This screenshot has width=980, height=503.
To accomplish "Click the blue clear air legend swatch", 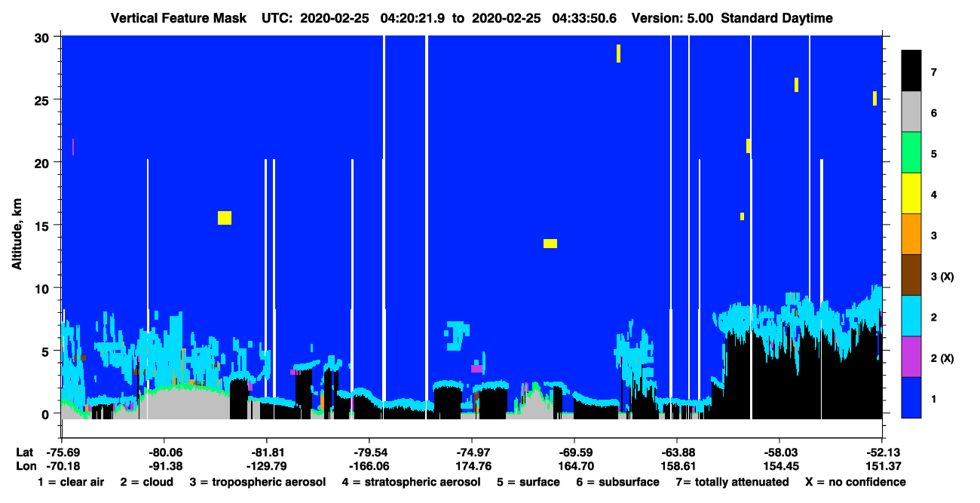I will [911, 397].
